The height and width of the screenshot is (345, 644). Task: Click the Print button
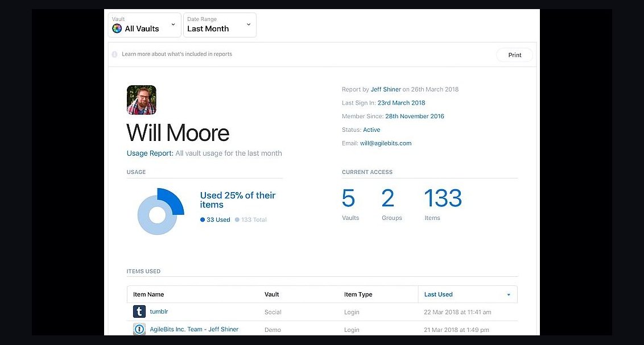pyautogui.click(x=515, y=55)
